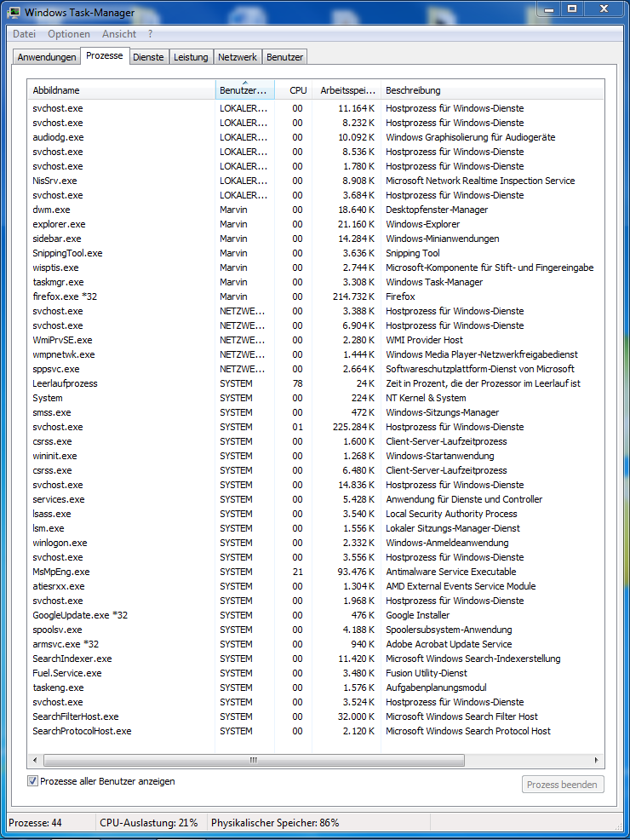Select the wisptis.exe process
Screen dimensions: 630x840
click(316, 268)
